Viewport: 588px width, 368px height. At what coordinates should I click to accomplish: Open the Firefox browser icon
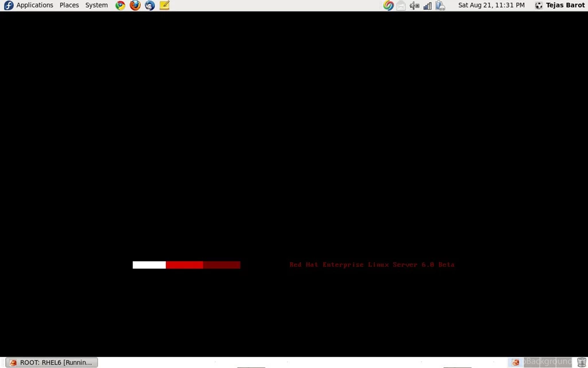pyautogui.click(x=135, y=5)
